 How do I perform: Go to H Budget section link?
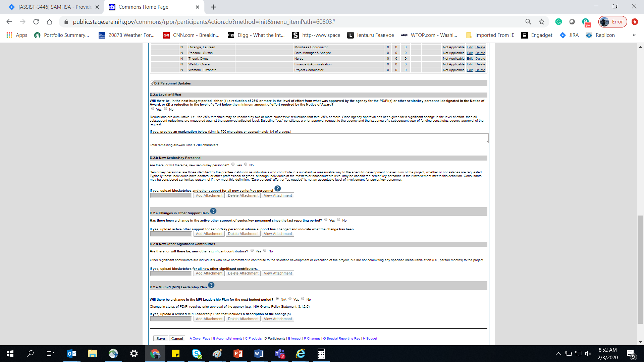coord(370,339)
